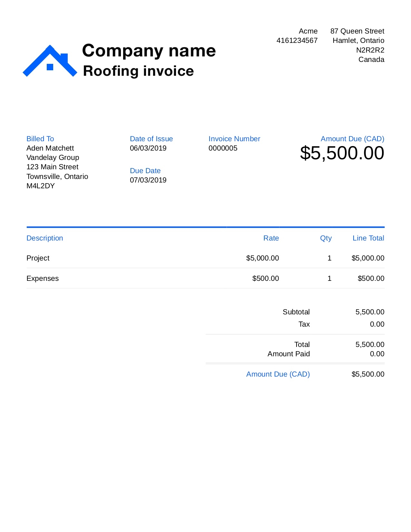Screen dimensions: 411x532
Task: Click the Invoice Number label
Action: [234, 139]
